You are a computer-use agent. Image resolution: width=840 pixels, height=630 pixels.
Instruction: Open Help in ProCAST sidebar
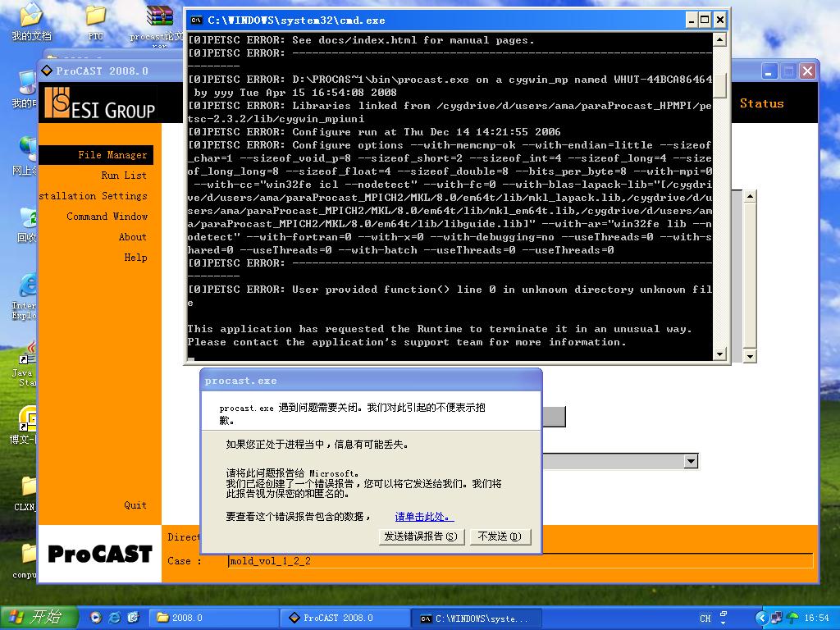(135, 257)
